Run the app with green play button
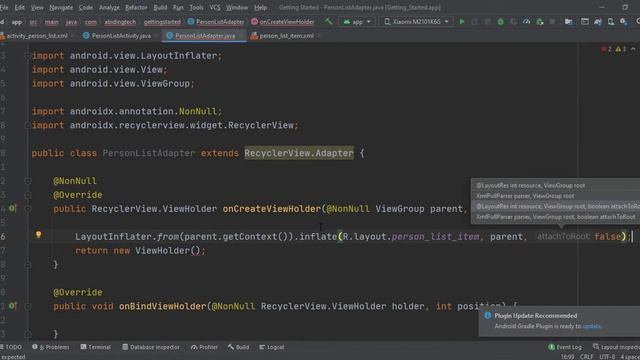Image resolution: width=640 pixels, height=360 pixels. [x=462, y=21]
